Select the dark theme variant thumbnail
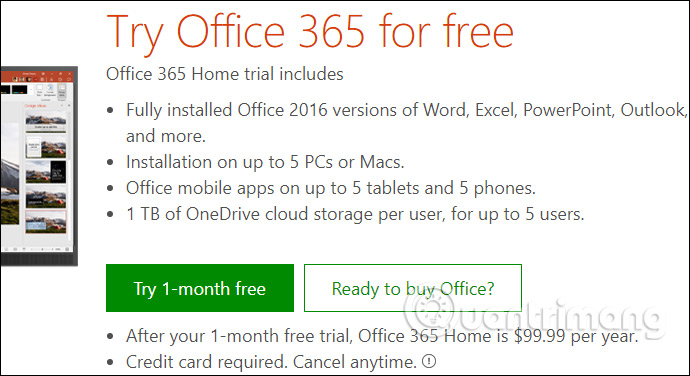 (x=19, y=89)
